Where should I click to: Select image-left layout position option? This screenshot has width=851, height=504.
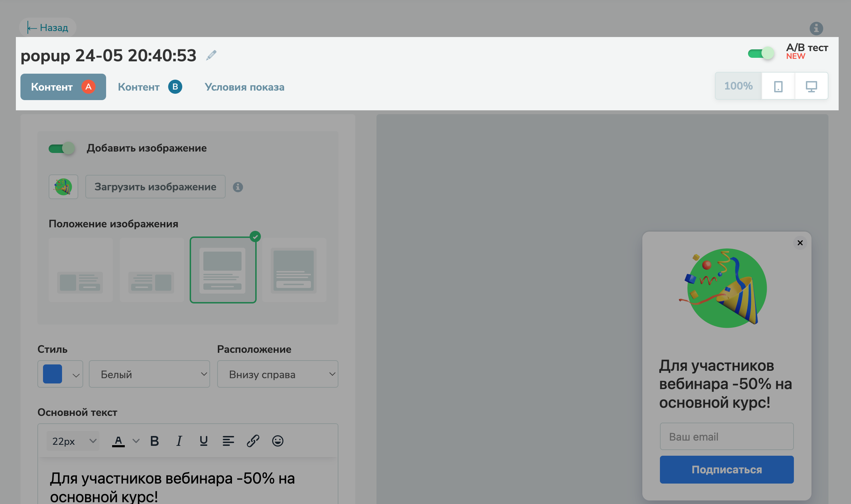[x=80, y=270]
